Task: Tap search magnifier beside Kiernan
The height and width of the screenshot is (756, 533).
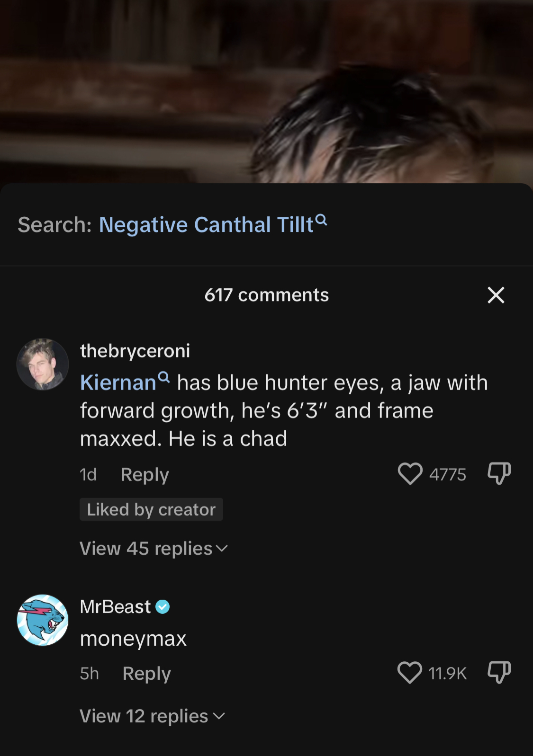Action: pyautogui.click(x=164, y=377)
